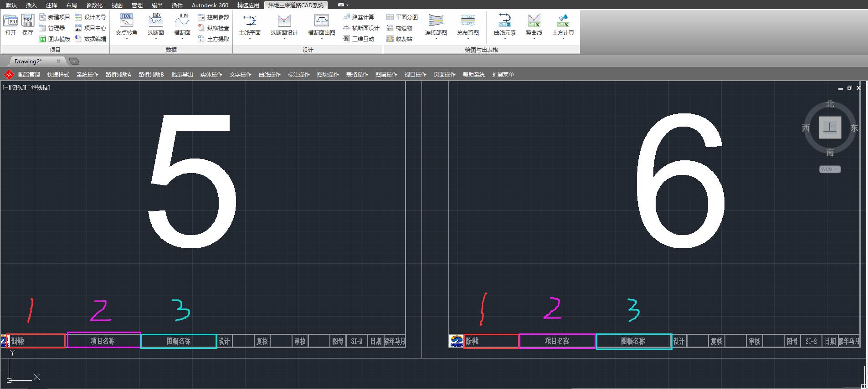Click the 保存 save icon in ribbon

click(x=28, y=25)
